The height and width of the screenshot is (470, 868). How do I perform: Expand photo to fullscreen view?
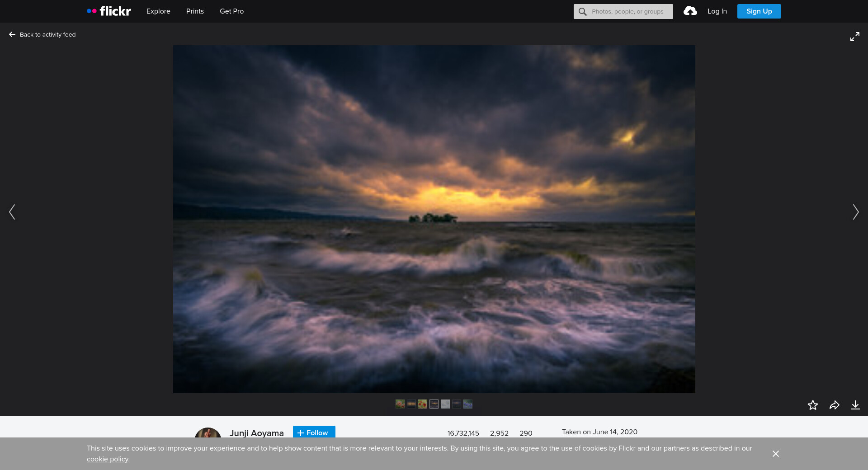(854, 37)
